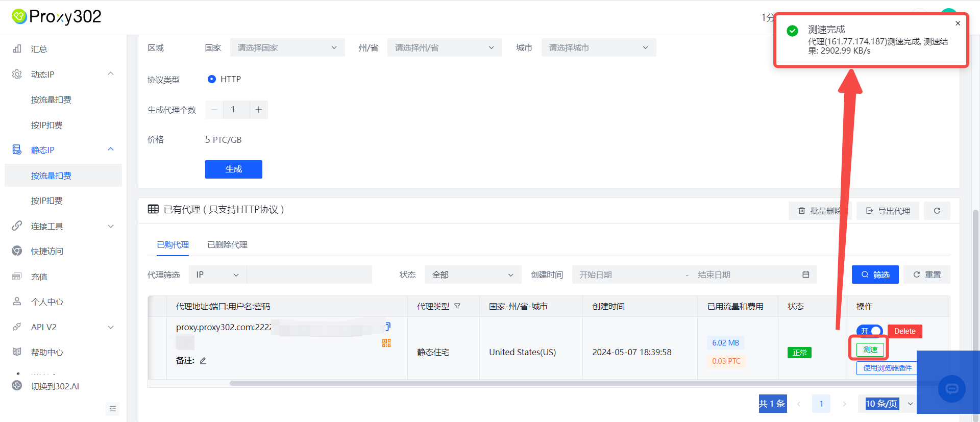Click the 帮助中心 book icon
Screen dimensions: 980x422
[17, 352]
